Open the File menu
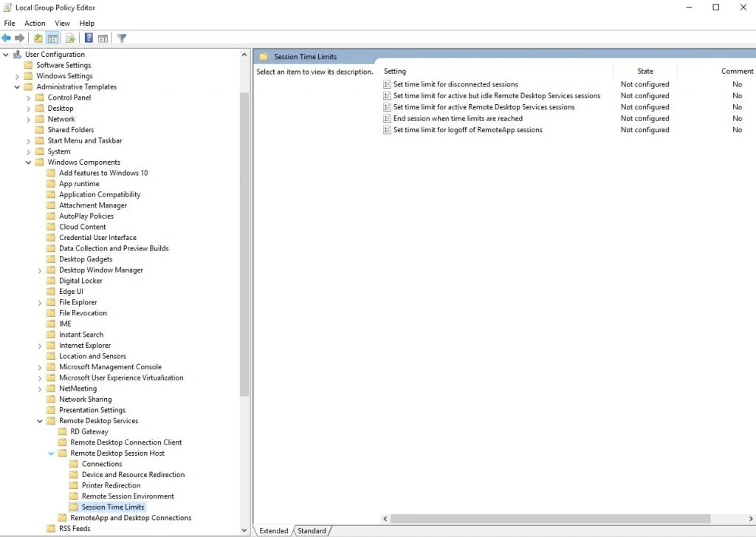This screenshot has width=756, height=537. pyautogui.click(x=10, y=23)
